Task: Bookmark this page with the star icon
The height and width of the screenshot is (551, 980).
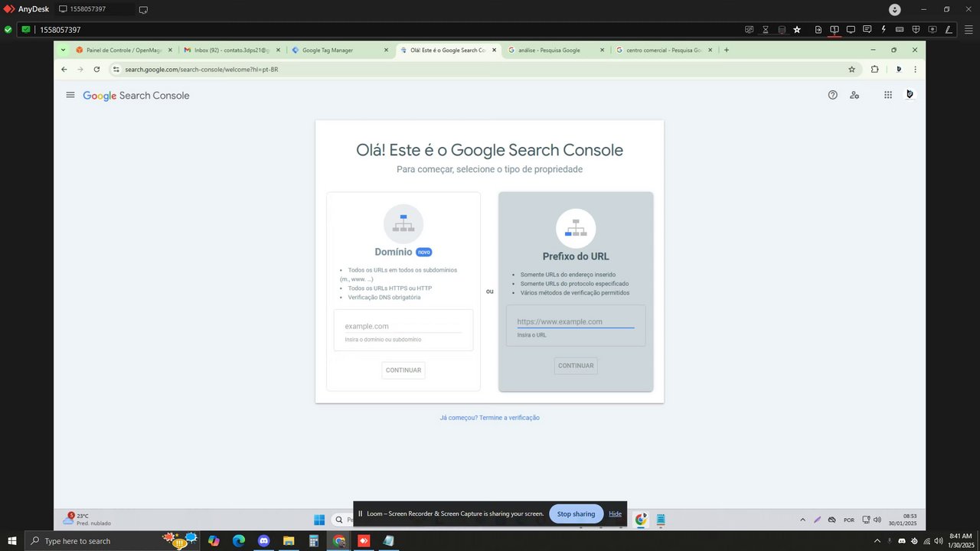Action: pos(851,69)
